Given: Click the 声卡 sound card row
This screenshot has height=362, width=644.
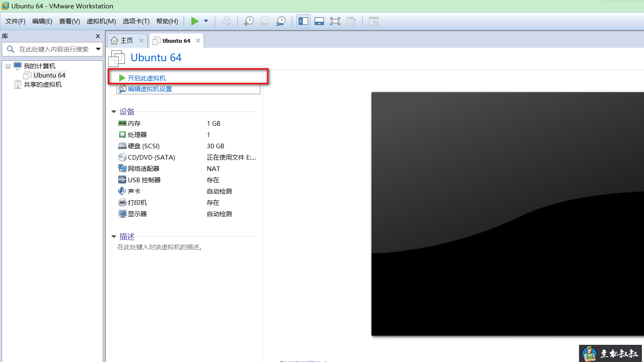Looking at the screenshot, I should [x=188, y=191].
